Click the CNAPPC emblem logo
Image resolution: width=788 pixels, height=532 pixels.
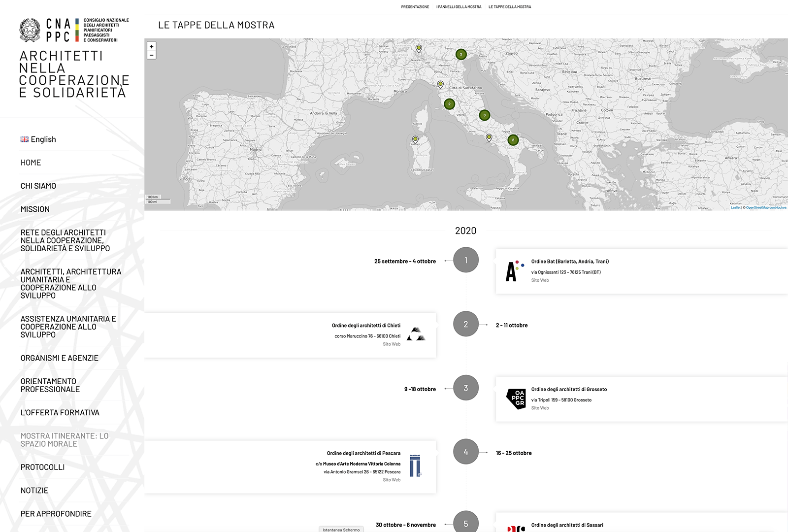coord(30,30)
